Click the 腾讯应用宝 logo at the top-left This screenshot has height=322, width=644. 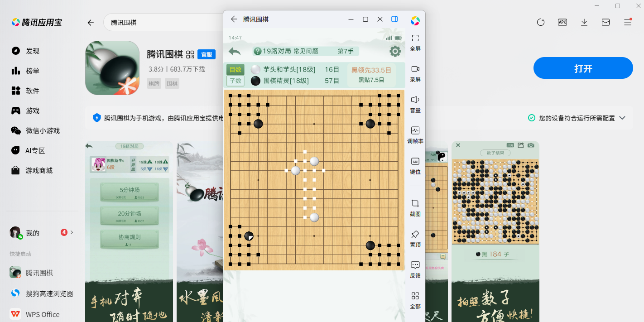[37, 22]
